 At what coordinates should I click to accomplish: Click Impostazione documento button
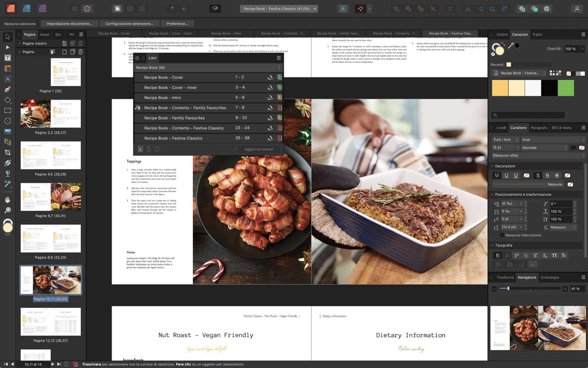point(70,24)
